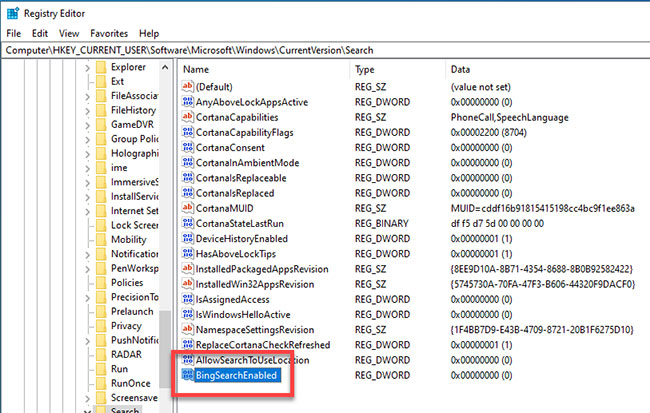Expand the GameDVR key chevron

(x=87, y=125)
